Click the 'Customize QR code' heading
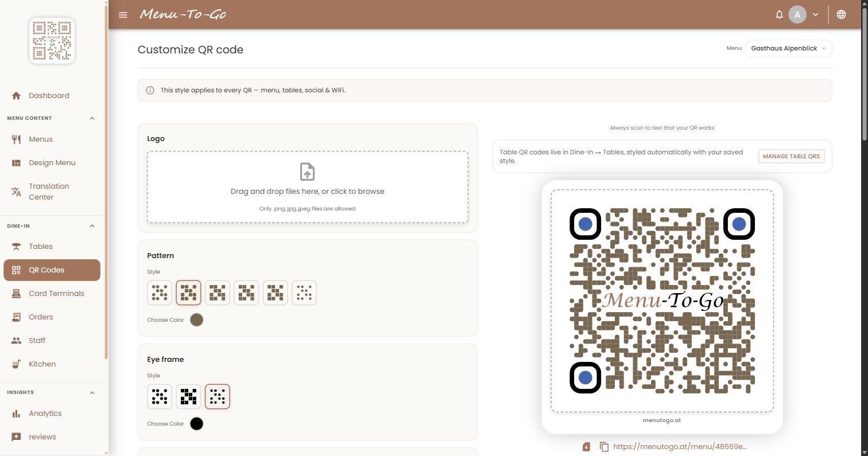Screen dimensions: 868x456 (191, 49)
